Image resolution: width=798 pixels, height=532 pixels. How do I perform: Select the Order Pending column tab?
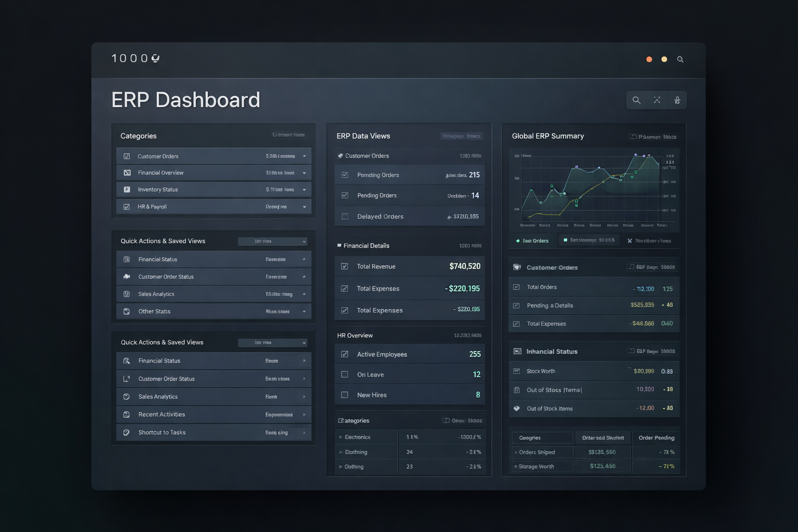pos(656,438)
